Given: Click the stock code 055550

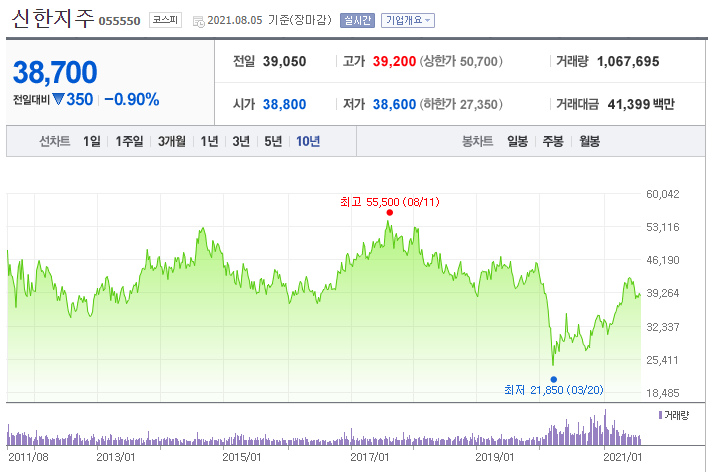Looking at the screenshot, I should 120,21.
